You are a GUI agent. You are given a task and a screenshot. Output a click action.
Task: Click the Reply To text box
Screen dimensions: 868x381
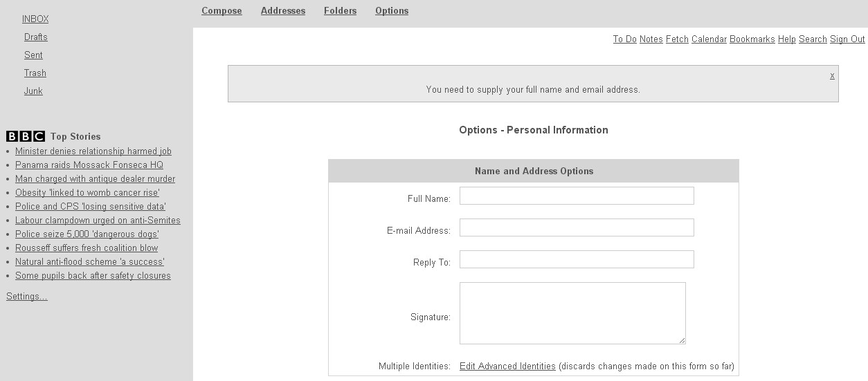pyautogui.click(x=577, y=259)
